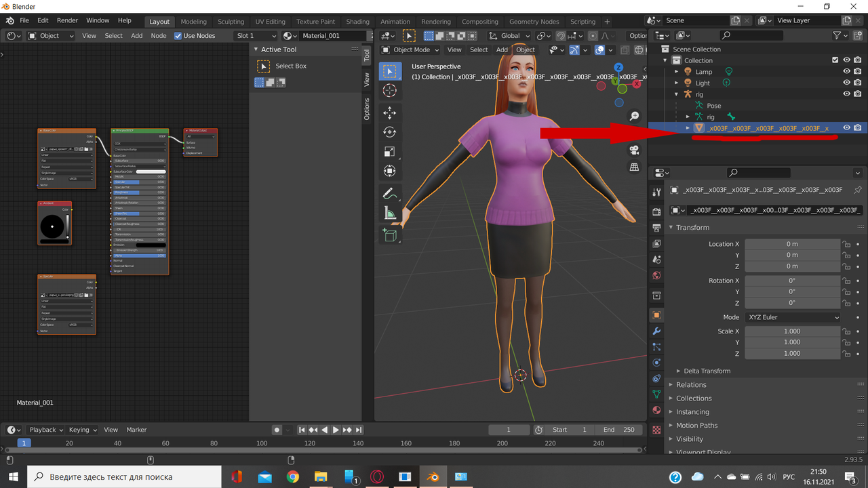Viewport: 868px width, 488px height.
Task: Click the Add Cube tool icon
Action: [x=389, y=235]
